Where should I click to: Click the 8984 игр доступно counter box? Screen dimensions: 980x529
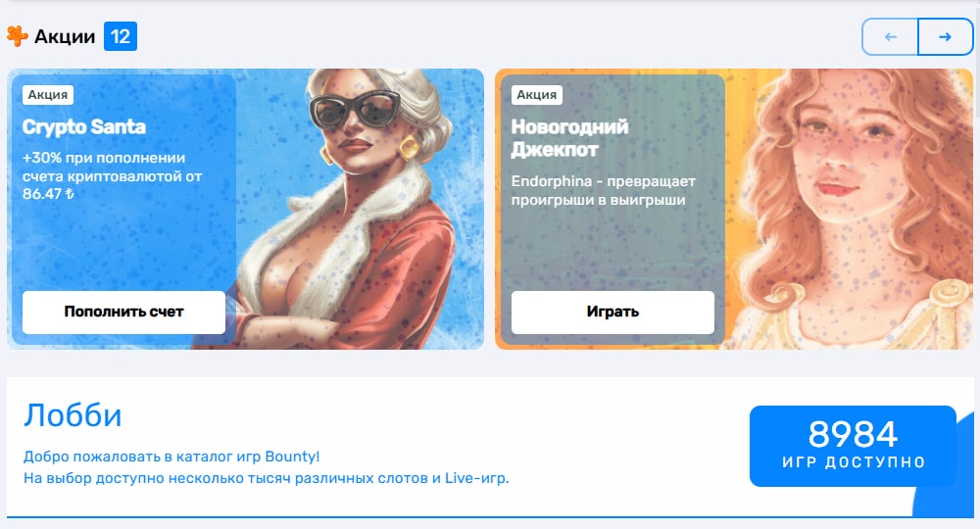point(853,446)
